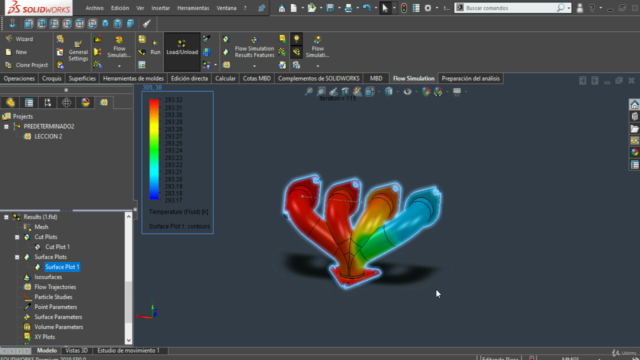
Task: Switch to the Operaciones tab
Action: point(19,78)
